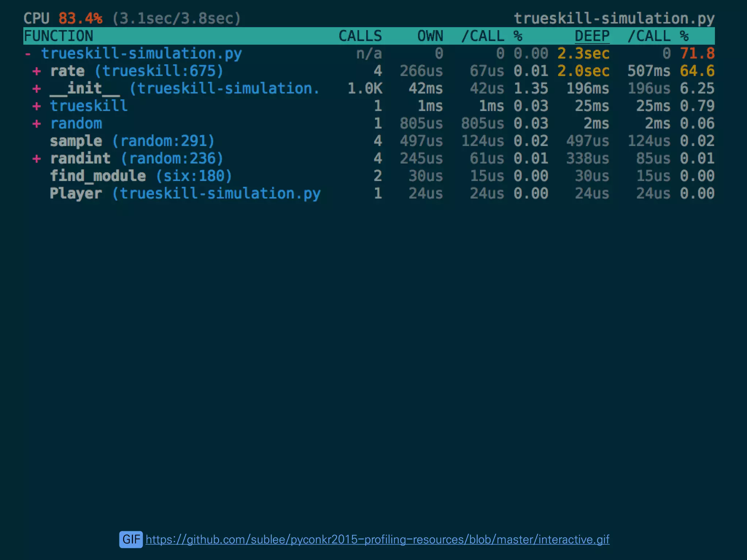This screenshot has height=560, width=747.
Task: Click the 64.6 percent value
Action: pos(697,71)
